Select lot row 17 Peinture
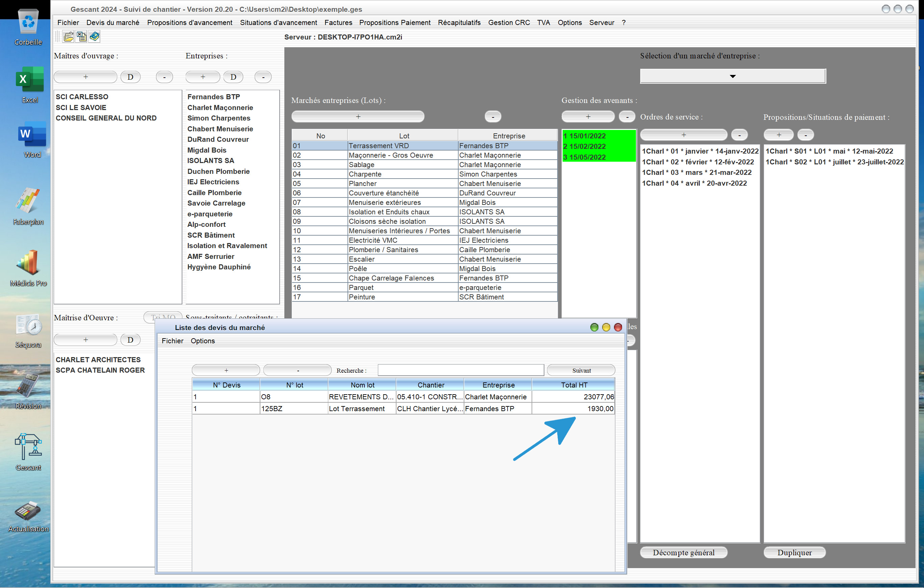This screenshot has height=588, width=924. pos(425,297)
